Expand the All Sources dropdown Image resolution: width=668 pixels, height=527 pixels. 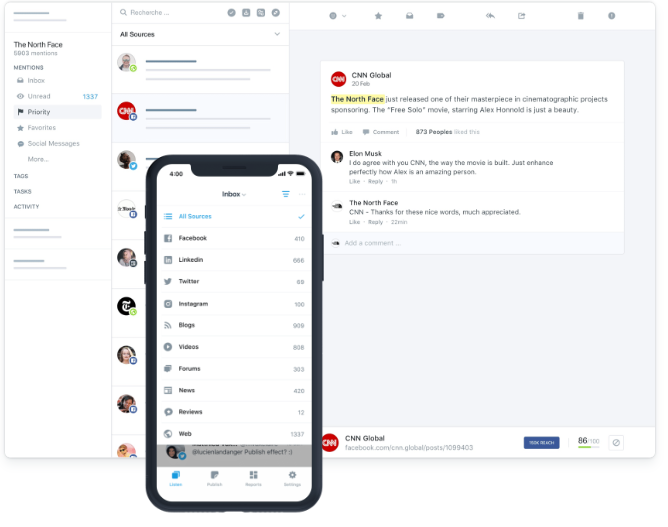pos(277,34)
